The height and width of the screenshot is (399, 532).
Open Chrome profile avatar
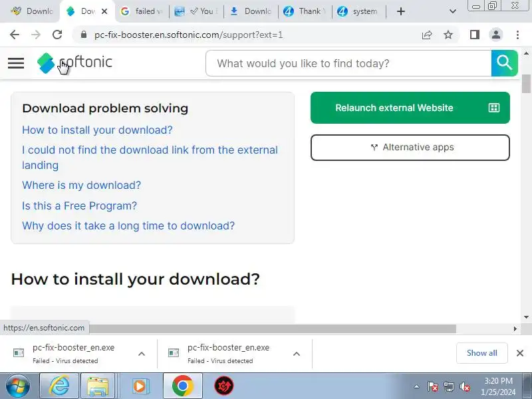tap(496, 35)
